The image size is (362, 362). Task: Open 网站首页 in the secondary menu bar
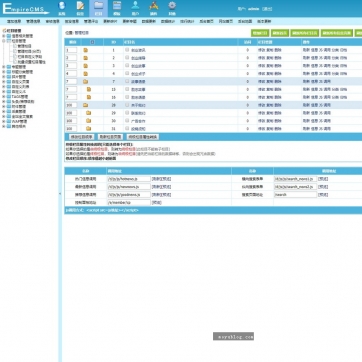coord(226,21)
